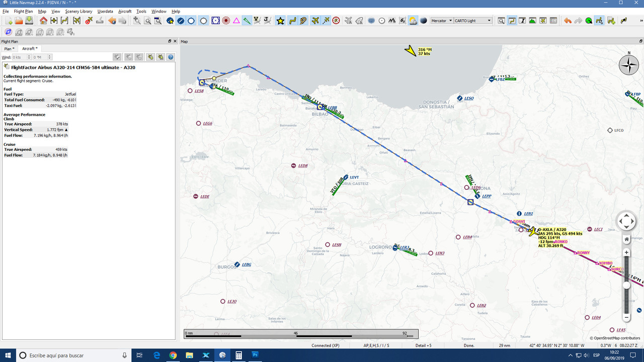Click the New Flight Plan icon
The width and height of the screenshot is (644, 362).
[x=8, y=21]
